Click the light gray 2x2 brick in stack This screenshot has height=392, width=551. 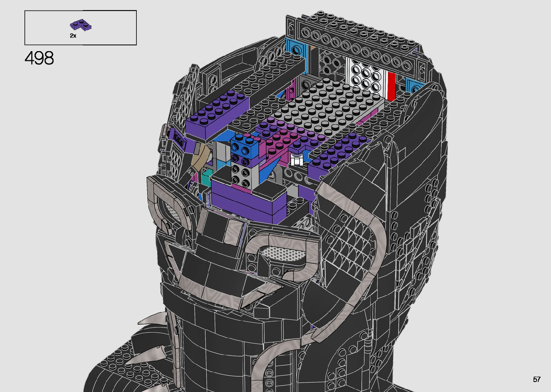[x=241, y=173]
